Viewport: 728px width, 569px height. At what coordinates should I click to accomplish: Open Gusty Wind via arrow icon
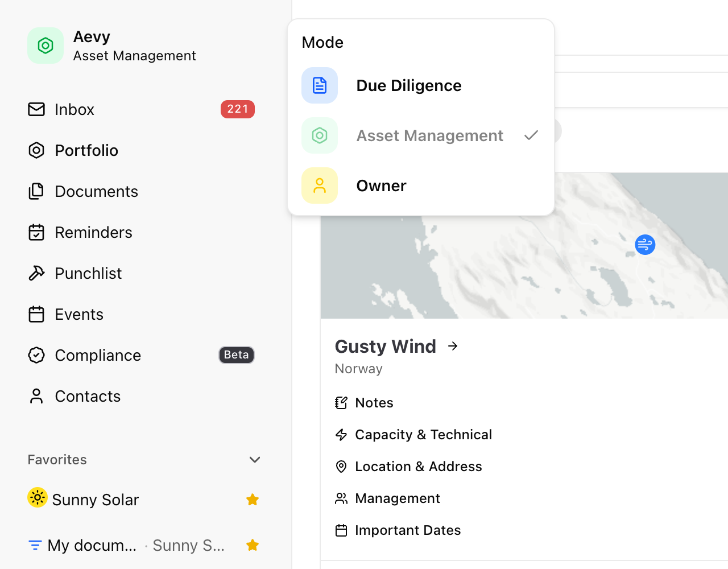point(453,346)
